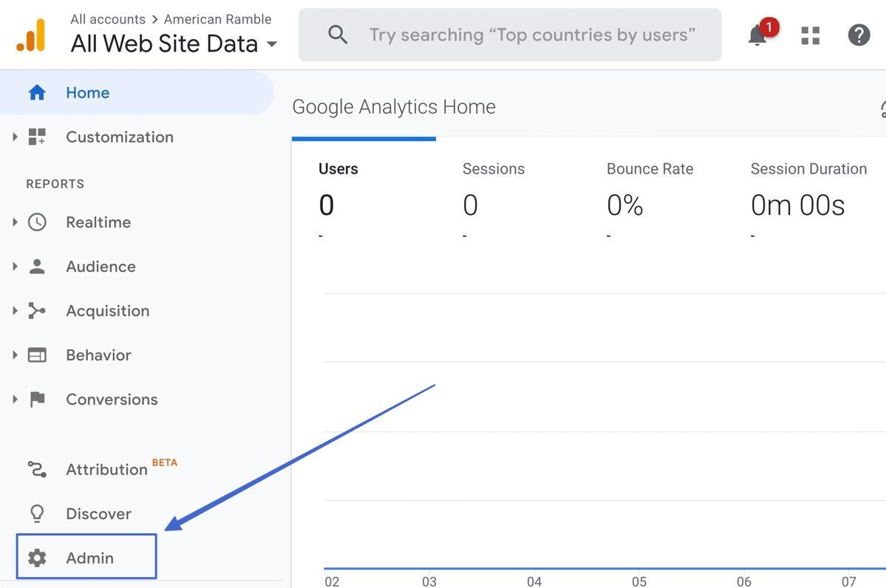Click the Help question mark icon
Viewport: 886px width, 588px height.
[x=858, y=35]
